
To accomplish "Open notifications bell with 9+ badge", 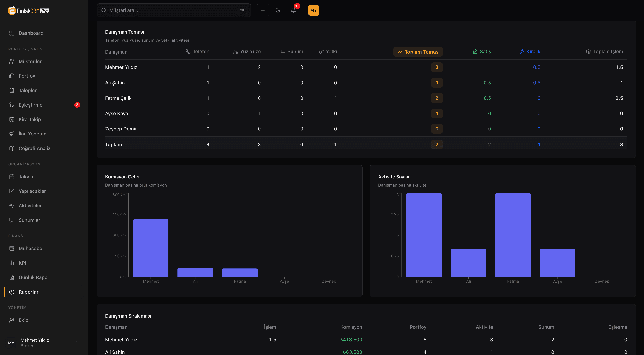I will click(x=293, y=10).
